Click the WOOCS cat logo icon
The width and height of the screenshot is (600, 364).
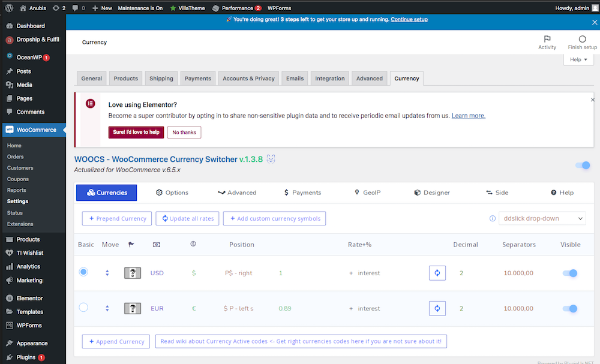click(271, 159)
